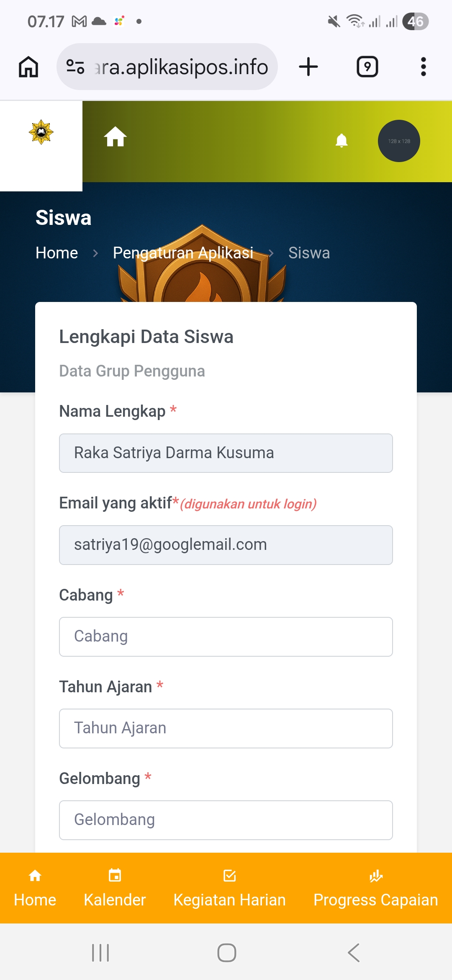Switch to Kegiatan Harian tab
Image resolution: width=452 pixels, height=980 pixels.
[229, 888]
